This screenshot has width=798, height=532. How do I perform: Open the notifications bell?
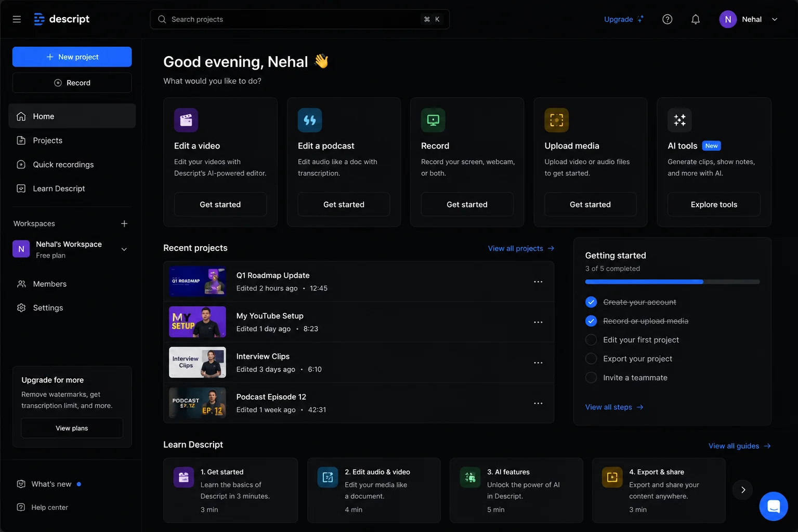696,19
